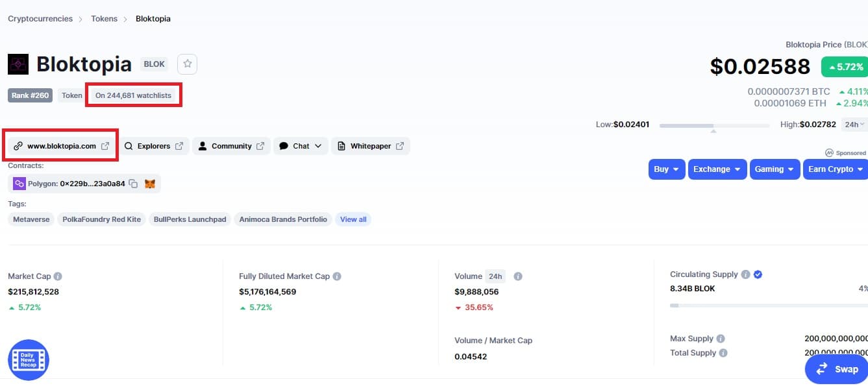Click the Swap button
The height and width of the screenshot is (386, 868).
click(x=837, y=369)
